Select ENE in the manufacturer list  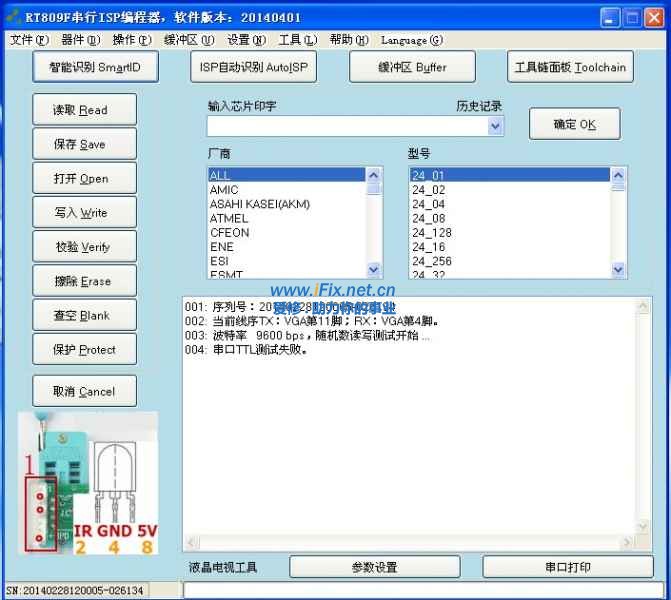tap(287, 247)
